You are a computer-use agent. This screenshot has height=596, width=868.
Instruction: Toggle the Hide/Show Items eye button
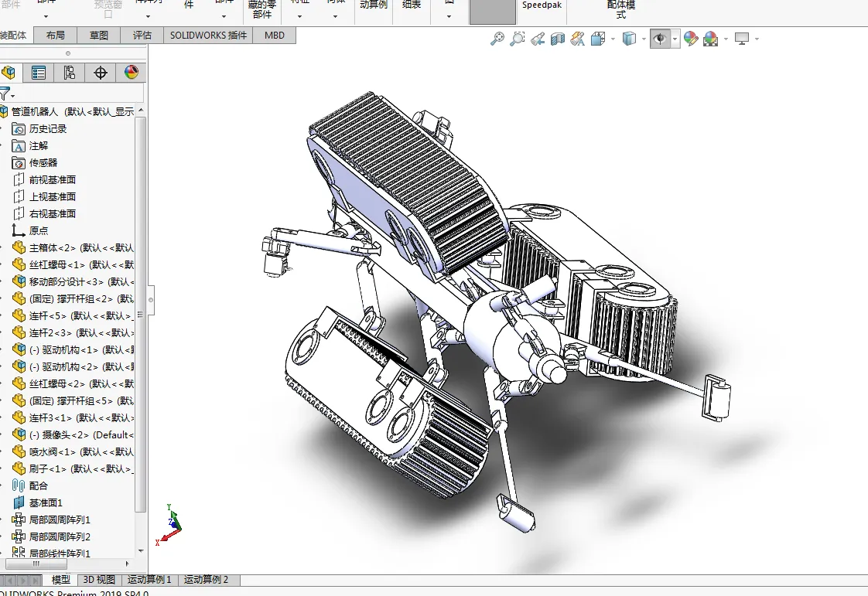(660, 39)
